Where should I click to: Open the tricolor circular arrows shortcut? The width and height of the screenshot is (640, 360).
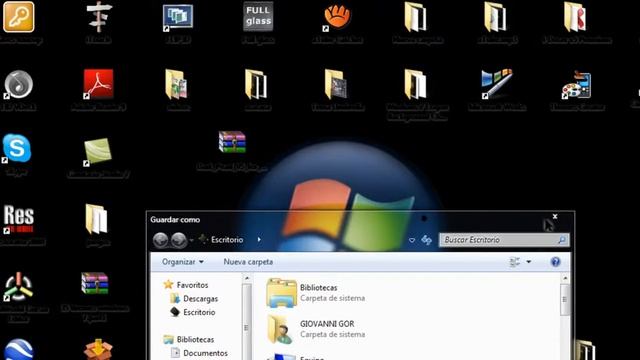click(18, 287)
